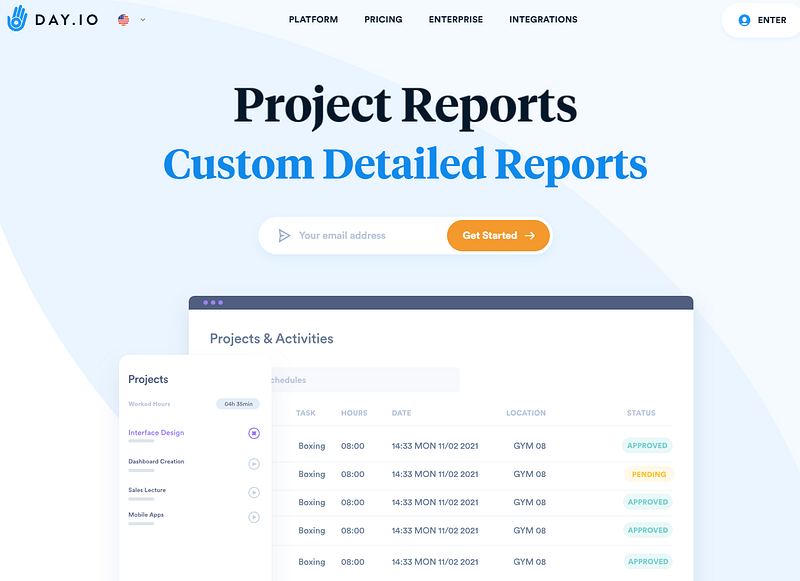Click the schedules search box
800x581 pixels.
pyautogui.click(x=365, y=380)
